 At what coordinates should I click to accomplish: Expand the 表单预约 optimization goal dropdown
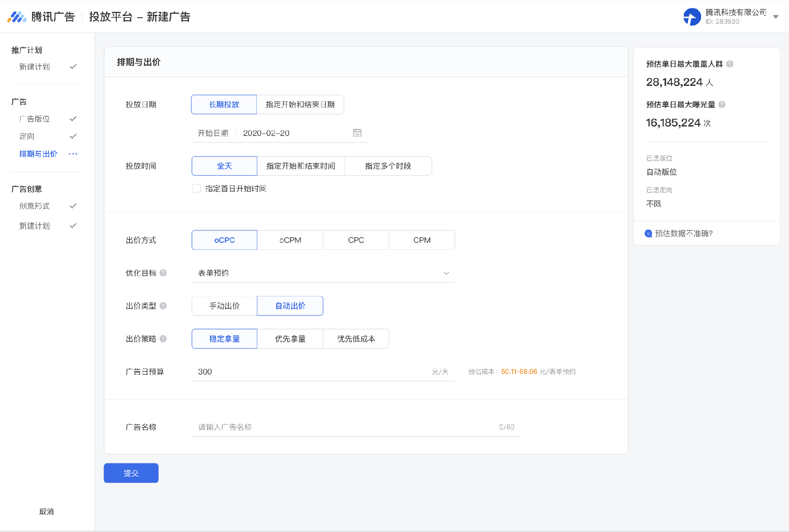(446, 273)
